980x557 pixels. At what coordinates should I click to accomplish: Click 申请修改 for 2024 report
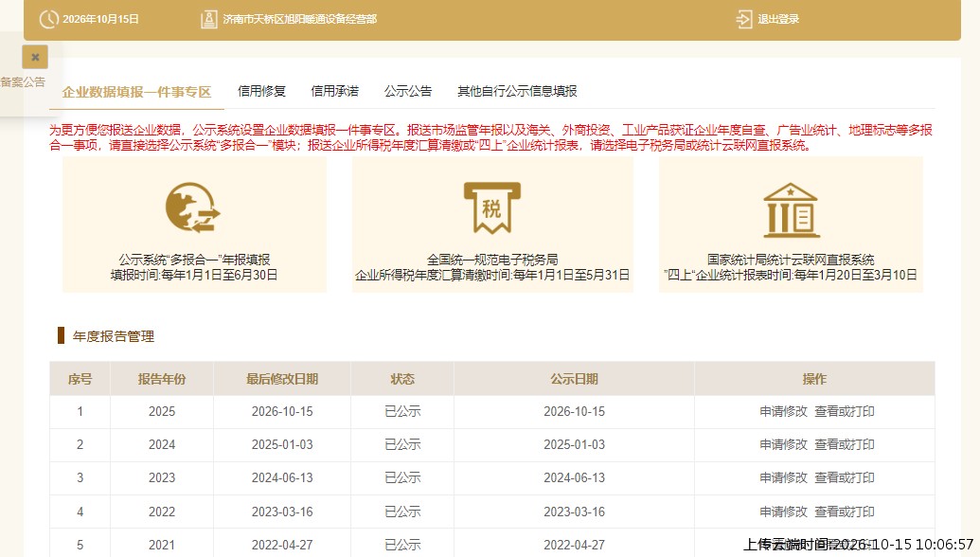(x=784, y=444)
